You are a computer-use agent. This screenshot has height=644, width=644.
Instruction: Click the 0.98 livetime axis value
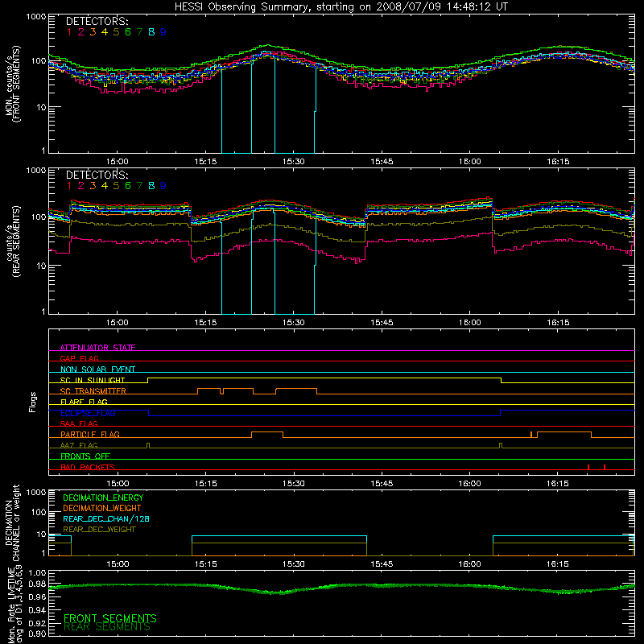[37, 584]
